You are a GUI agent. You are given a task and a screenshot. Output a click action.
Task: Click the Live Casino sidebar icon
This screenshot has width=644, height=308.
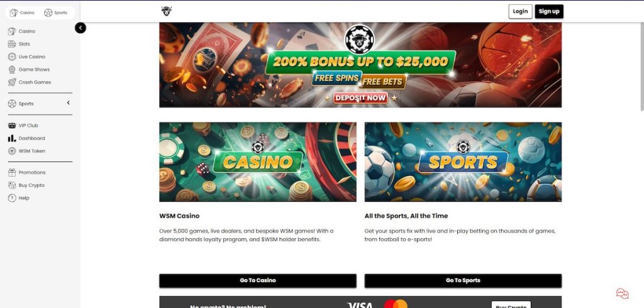12,57
